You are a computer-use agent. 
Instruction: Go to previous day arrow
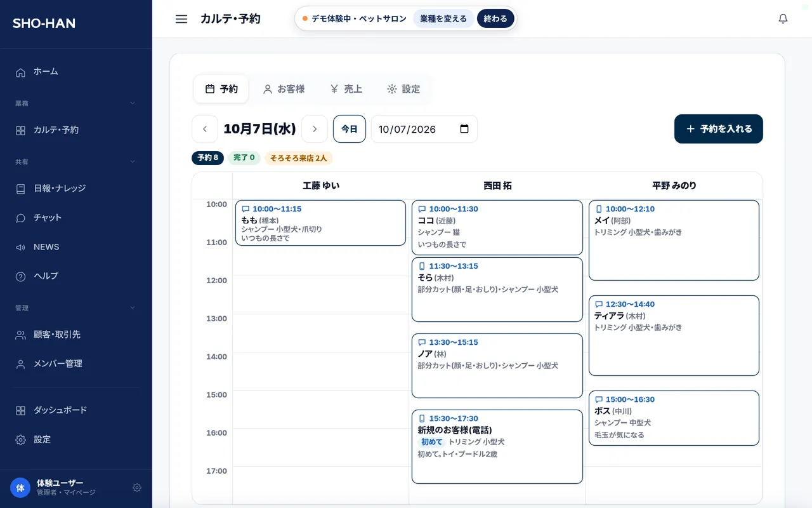click(205, 129)
